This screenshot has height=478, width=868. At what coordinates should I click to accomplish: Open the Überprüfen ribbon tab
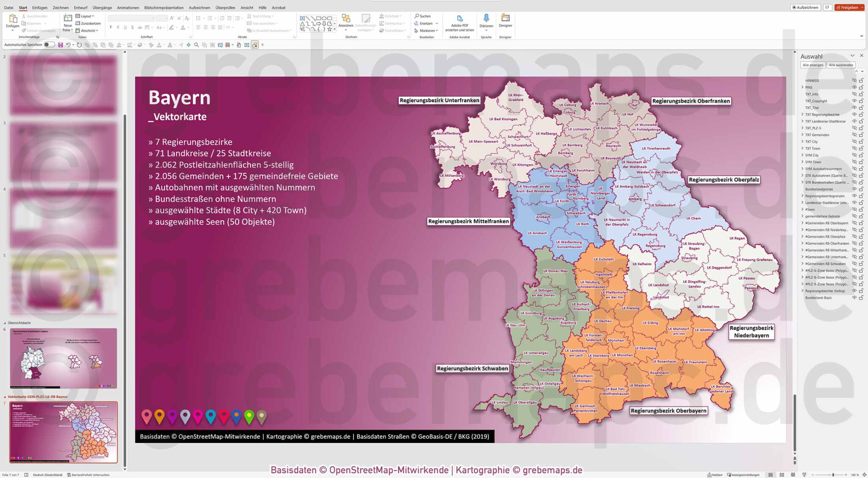225,7
